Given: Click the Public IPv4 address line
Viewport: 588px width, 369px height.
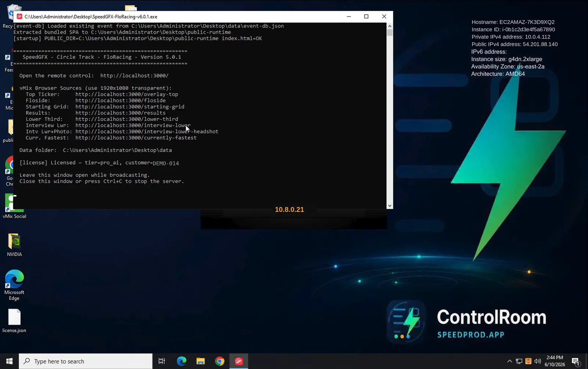Looking at the screenshot, I should (x=514, y=44).
